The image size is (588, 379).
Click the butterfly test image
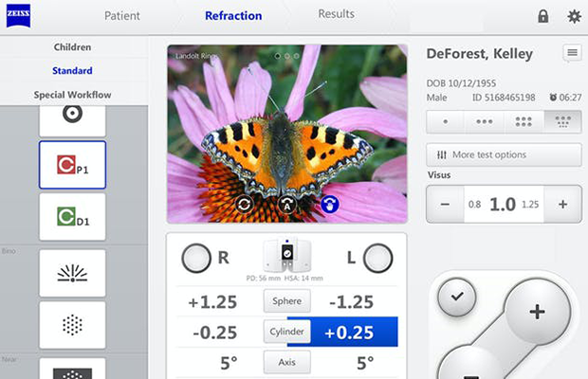point(287,134)
